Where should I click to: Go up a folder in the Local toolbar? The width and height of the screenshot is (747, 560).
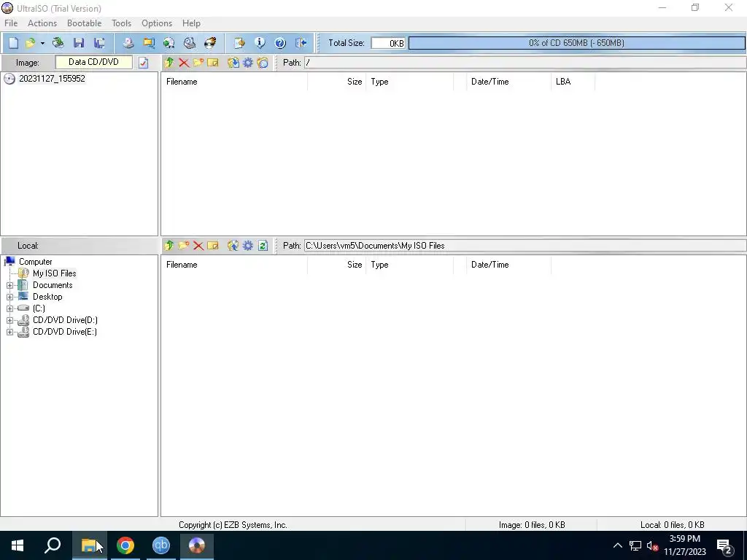(169, 246)
